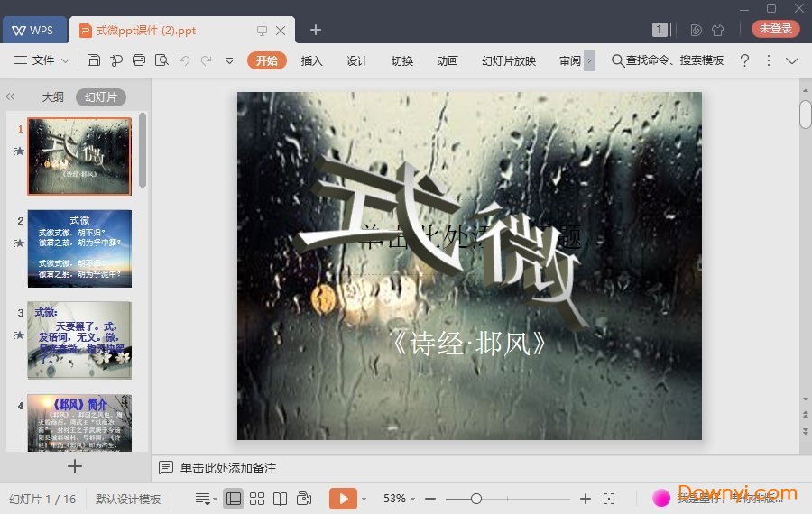Open the 文件 menu

pos(43,60)
